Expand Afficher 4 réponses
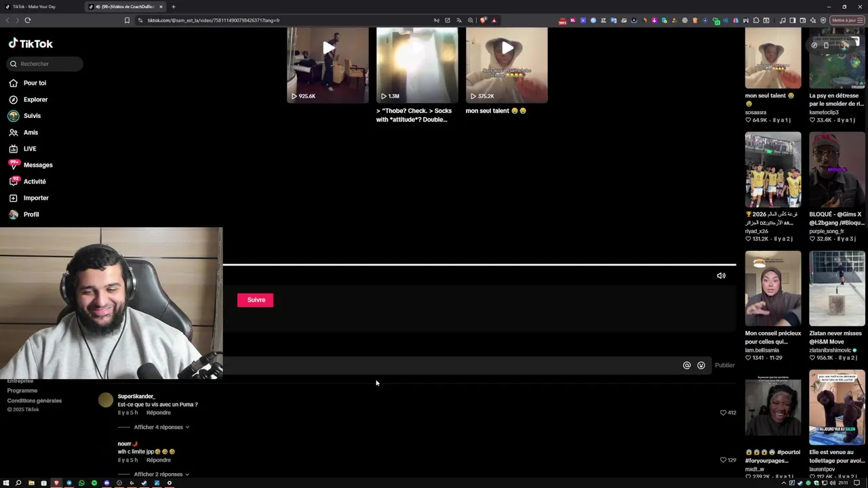Image resolution: width=868 pixels, height=488 pixels. (161, 427)
